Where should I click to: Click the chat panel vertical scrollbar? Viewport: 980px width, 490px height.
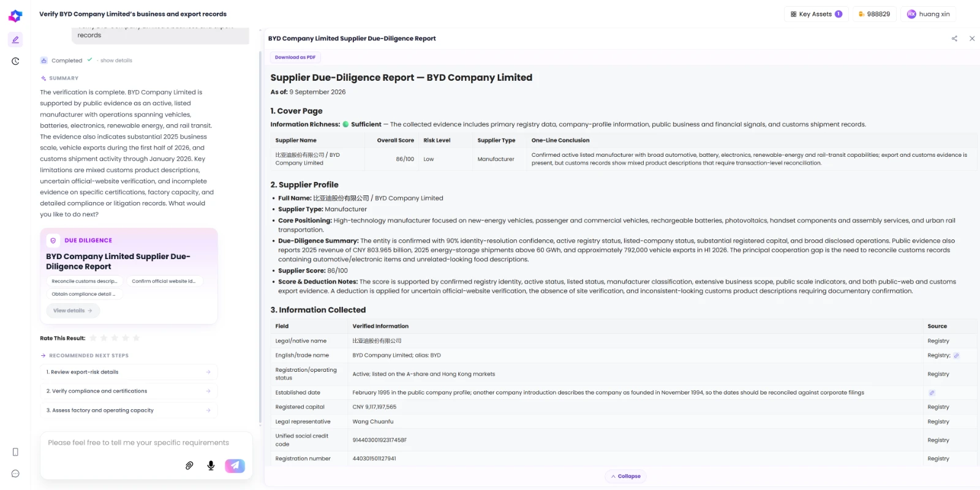click(x=260, y=238)
